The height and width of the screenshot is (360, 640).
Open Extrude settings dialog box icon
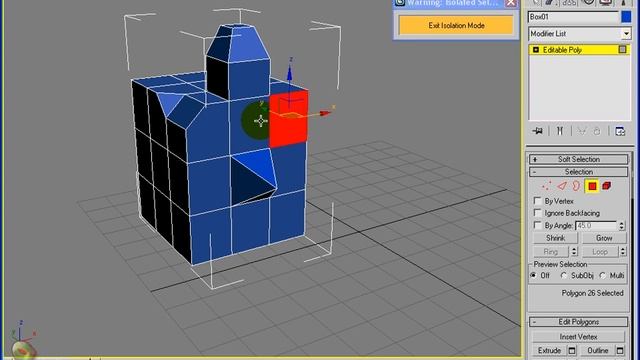[x=572, y=351]
